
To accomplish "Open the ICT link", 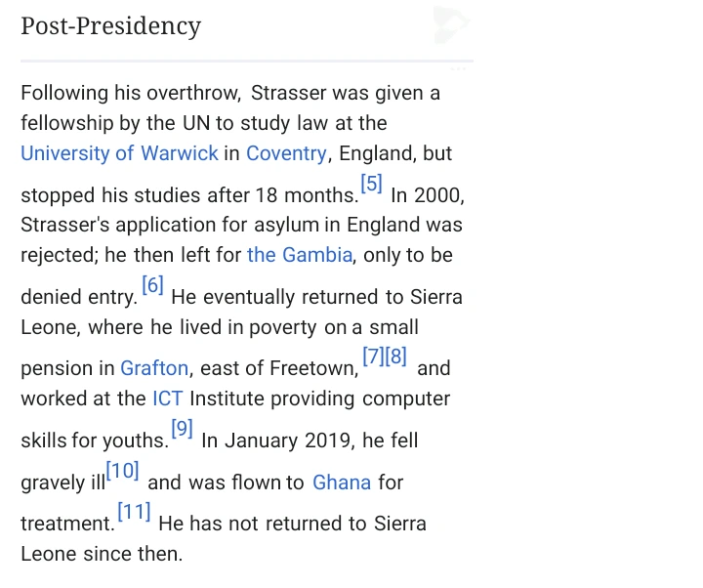I will coord(168,399).
